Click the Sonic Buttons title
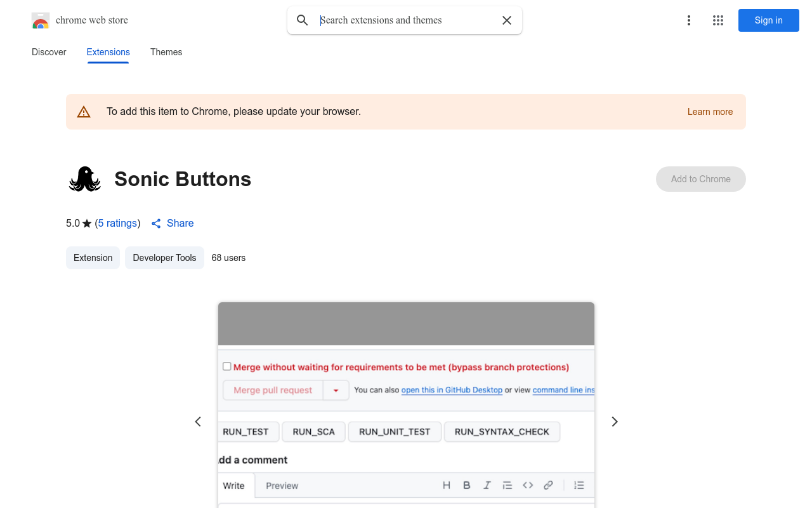 pyautogui.click(x=183, y=179)
